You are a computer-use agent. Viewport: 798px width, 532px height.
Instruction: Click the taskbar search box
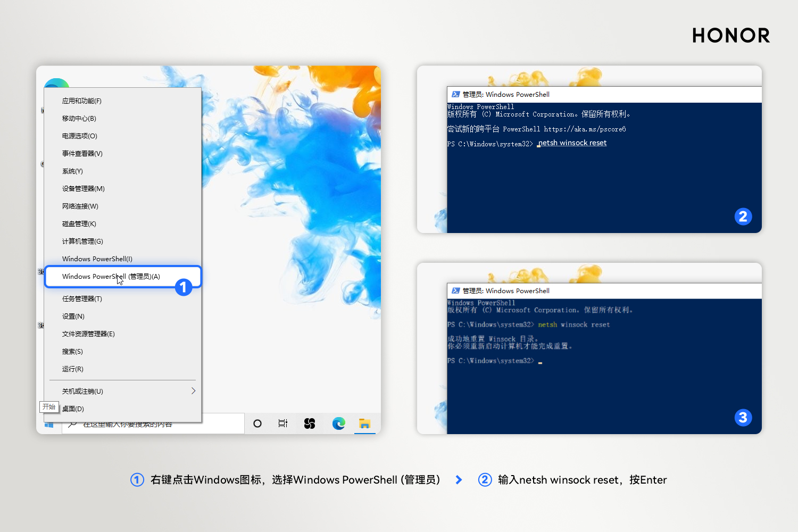153,424
